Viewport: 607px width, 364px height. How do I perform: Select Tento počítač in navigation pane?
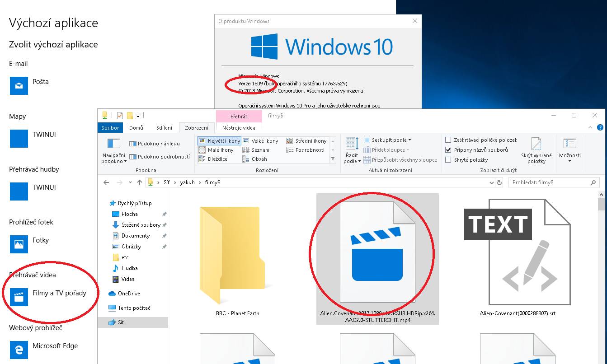(x=129, y=308)
